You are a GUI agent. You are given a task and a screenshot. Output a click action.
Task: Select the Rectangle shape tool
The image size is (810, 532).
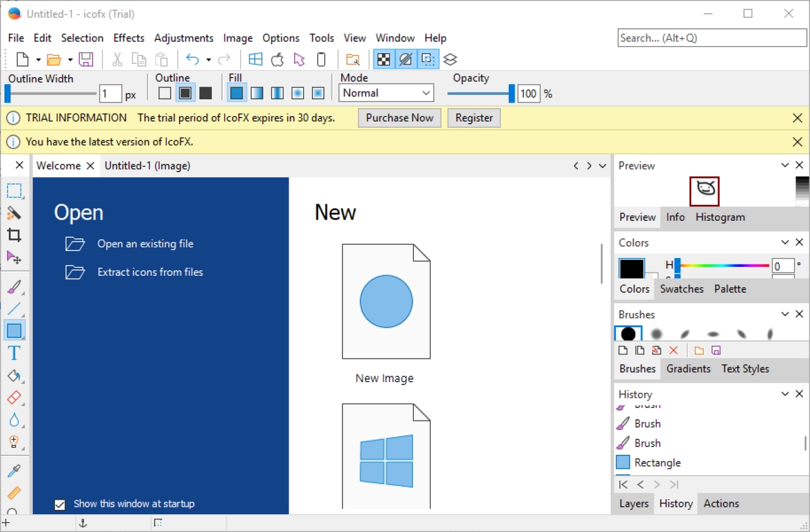[14, 330]
